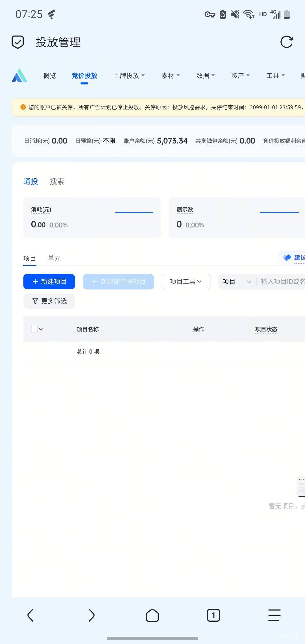
Task: Tap the shield checkmark icon
Action: click(x=18, y=42)
